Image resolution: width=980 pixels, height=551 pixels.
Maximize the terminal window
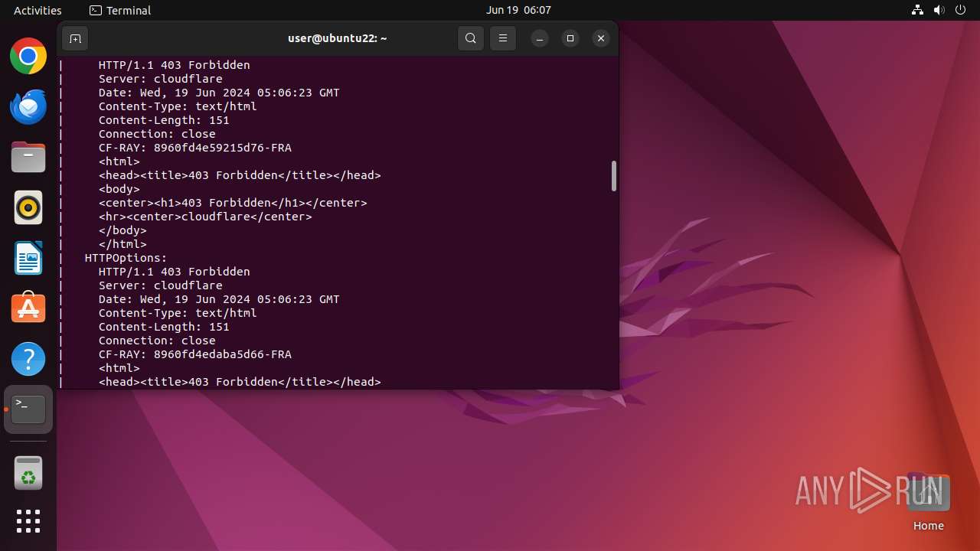click(570, 38)
